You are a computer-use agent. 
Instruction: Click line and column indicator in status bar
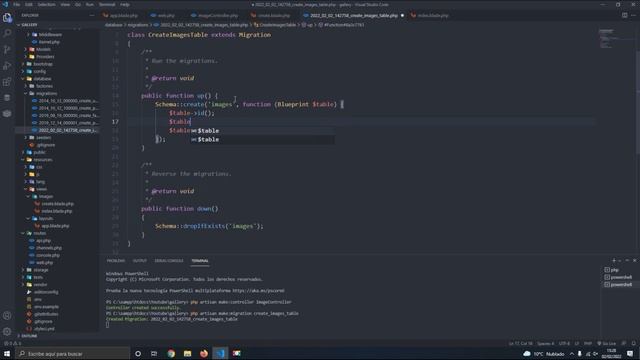521,343
